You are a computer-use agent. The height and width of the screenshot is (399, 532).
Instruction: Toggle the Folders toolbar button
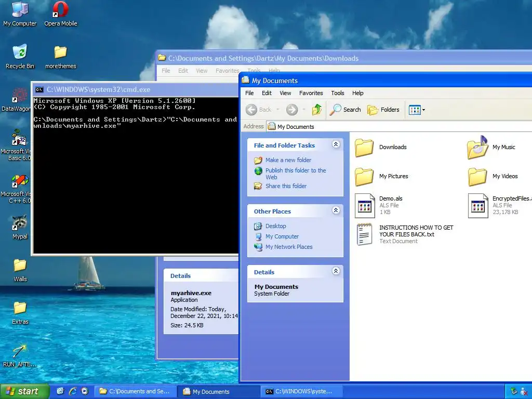tap(383, 110)
